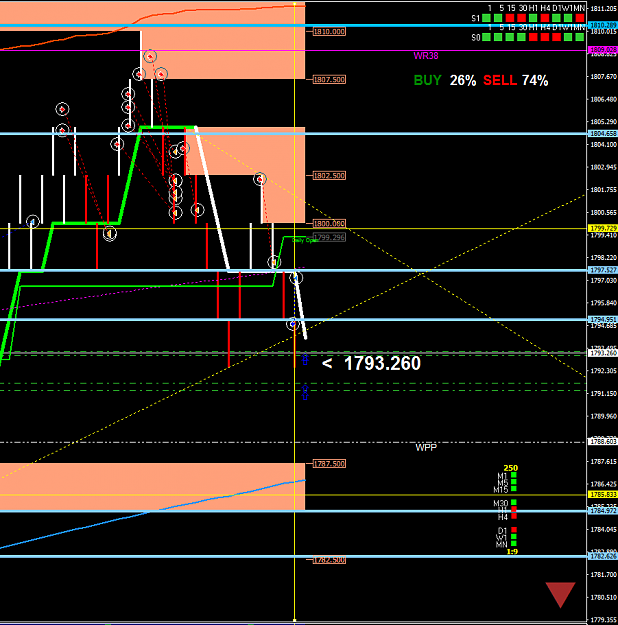
Task: Click the S0 row green square under column 1
Action: tap(486, 37)
